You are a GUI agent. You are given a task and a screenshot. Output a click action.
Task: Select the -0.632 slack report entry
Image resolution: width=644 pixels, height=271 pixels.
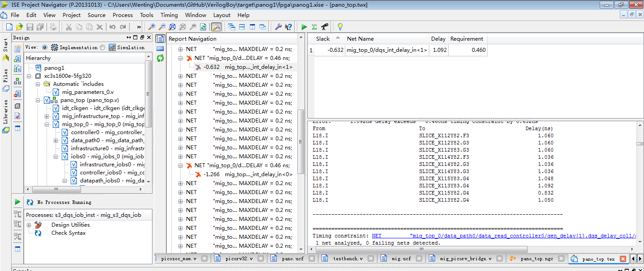pyautogui.click(x=248, y=67)
